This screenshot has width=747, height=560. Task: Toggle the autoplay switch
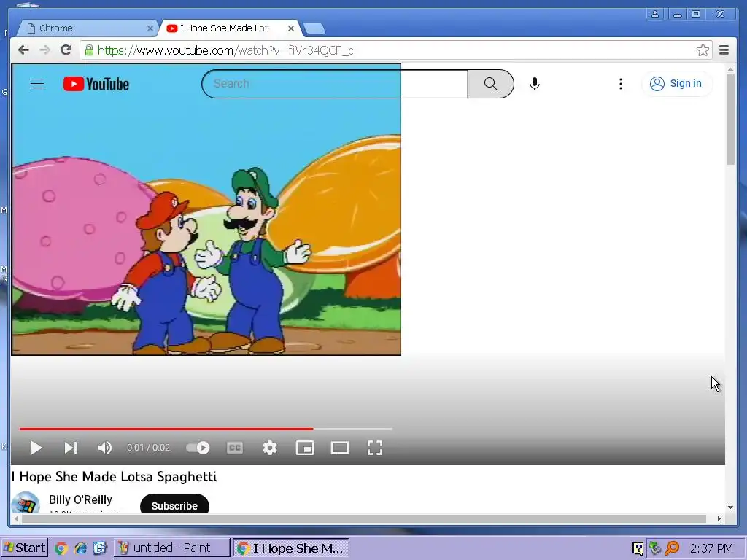198,448
